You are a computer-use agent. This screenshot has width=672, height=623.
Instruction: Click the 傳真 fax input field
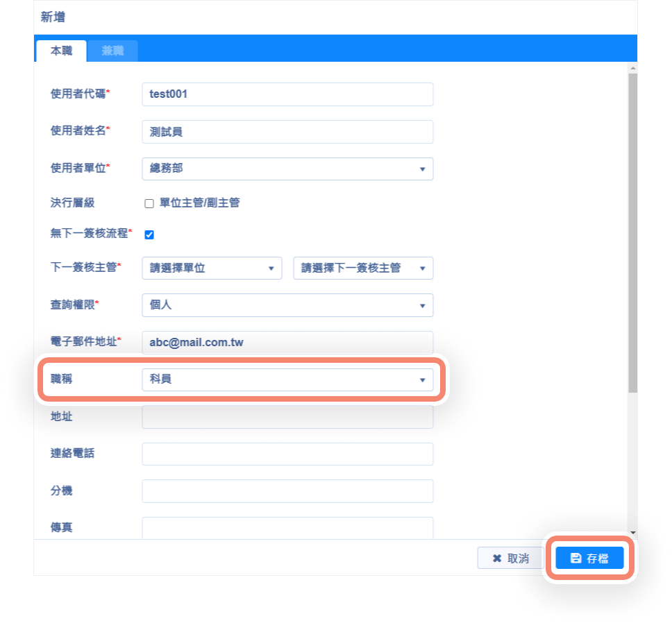(x=287, y=528)
